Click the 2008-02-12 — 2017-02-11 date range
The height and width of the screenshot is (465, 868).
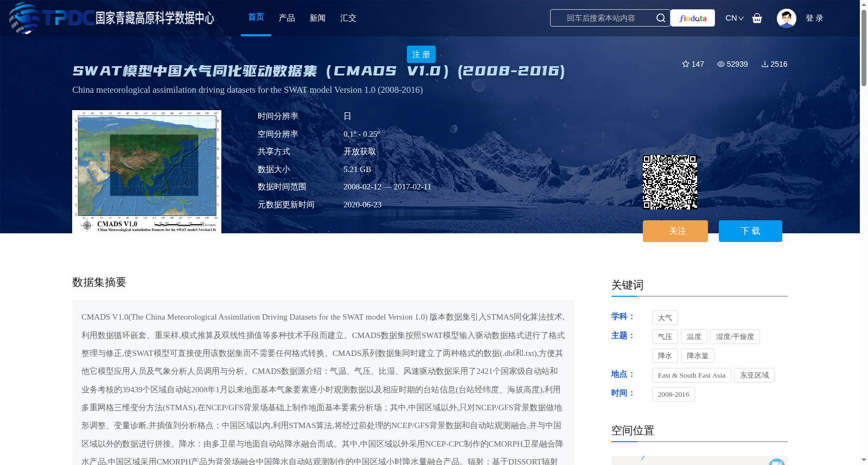(387, 187)
